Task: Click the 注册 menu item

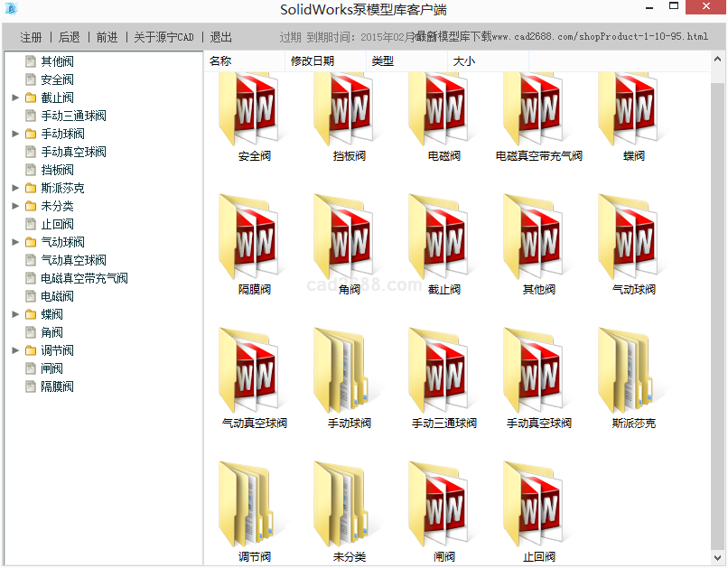Action: tap(32, 37)
